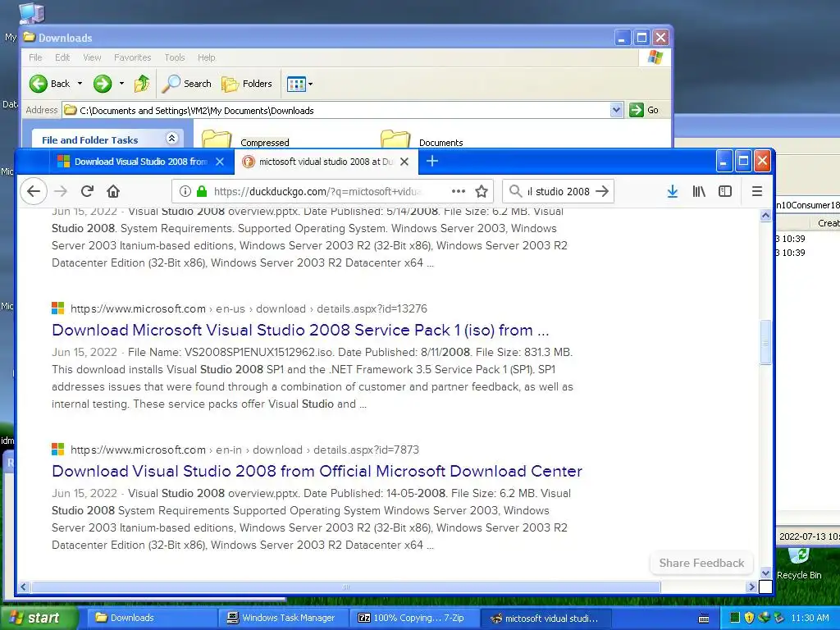This screenshot has height=630, width=840.
Task: Open Forward history dropdown in Downloads window
Action: (x=121, y=84)
